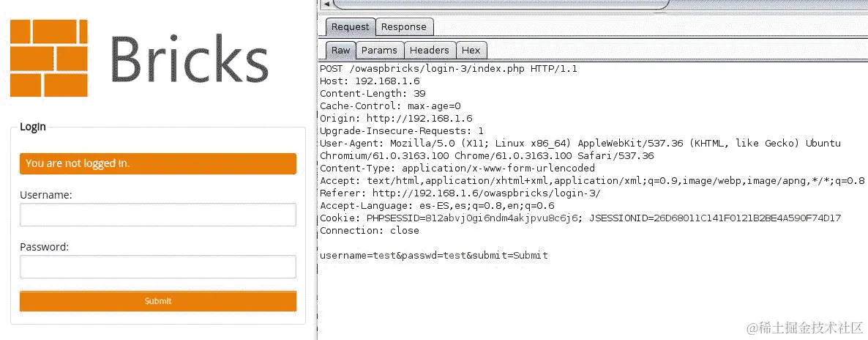This screenshot has height=340, width=868.
Task: Click the User-Agent Mozilla/5.0 header line
Action: [580, 143]
